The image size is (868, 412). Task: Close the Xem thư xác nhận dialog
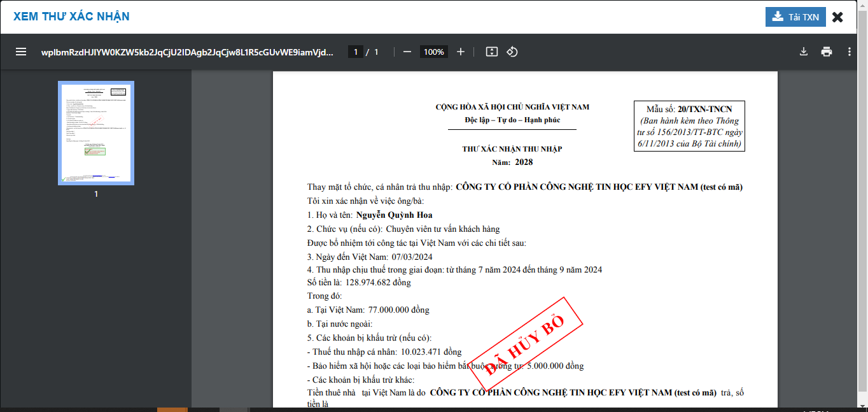point(837,17)
